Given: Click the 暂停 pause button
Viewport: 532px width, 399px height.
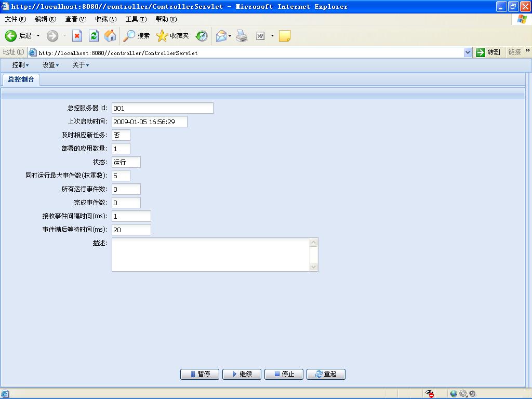Looking at the screenshot, I should 199,374.
